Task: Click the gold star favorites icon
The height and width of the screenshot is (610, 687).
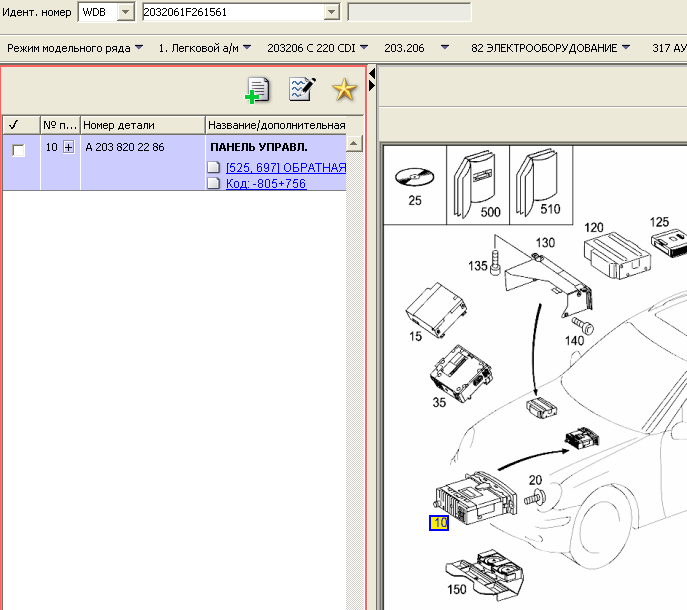Action: tap(344, 90)
